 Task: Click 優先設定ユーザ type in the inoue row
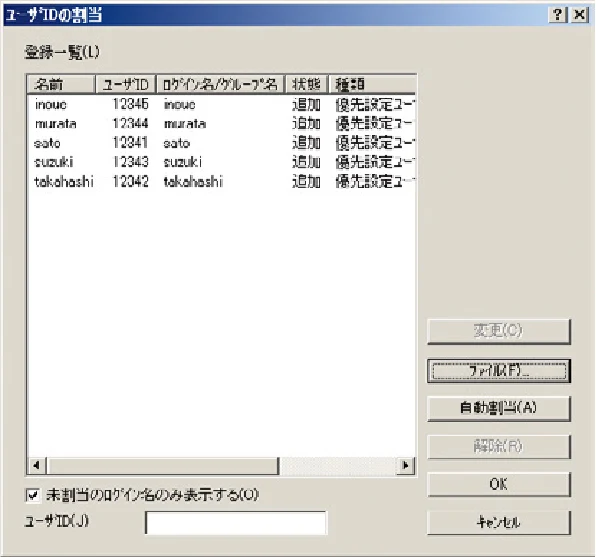coord(375,105)
